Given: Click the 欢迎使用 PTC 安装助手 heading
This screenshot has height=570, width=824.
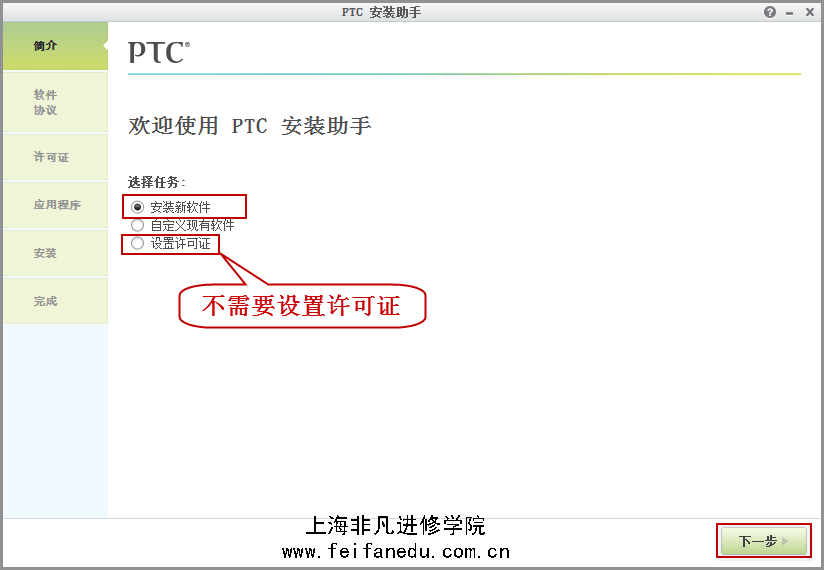Looking at the screenshot, I should coord(250,126).
